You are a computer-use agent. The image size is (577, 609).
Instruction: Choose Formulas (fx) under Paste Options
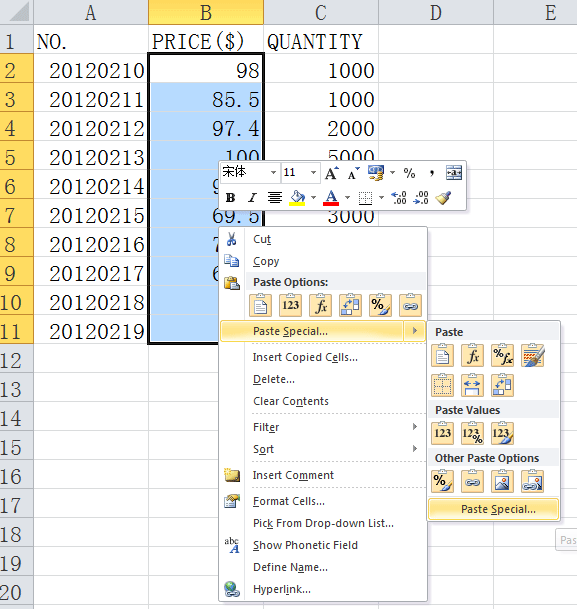coord(320,306)
